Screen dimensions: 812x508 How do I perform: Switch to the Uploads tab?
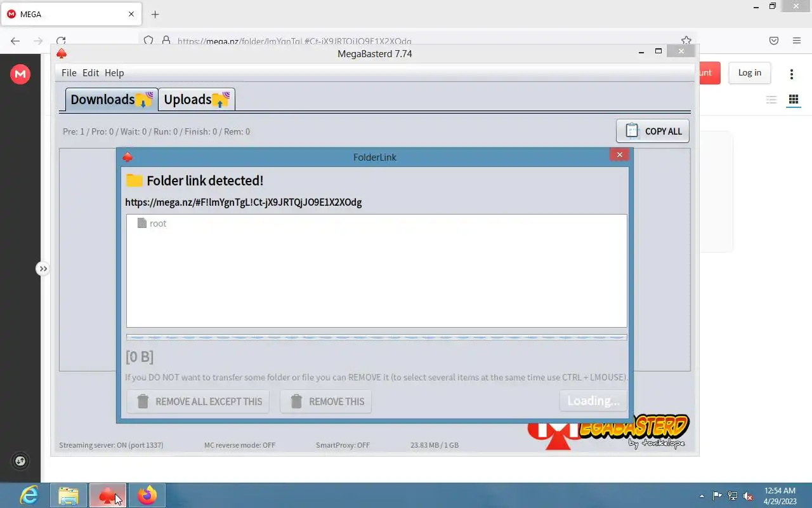[197, 100]
